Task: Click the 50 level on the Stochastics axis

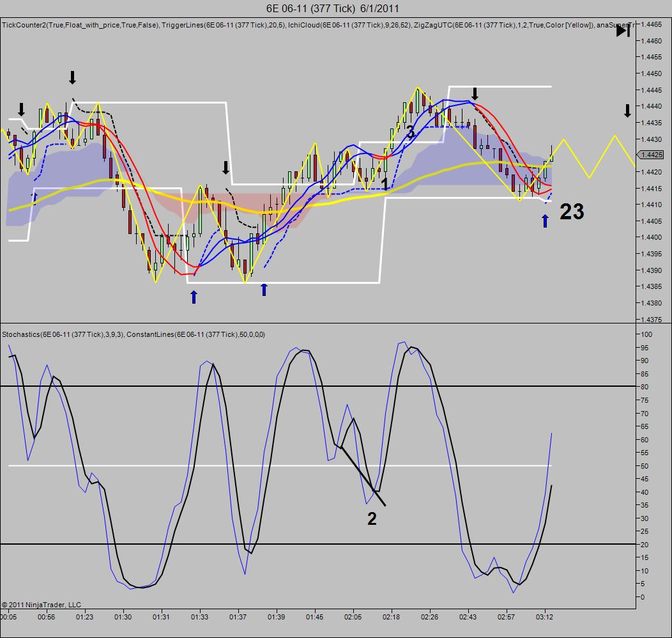Action: 645,466
